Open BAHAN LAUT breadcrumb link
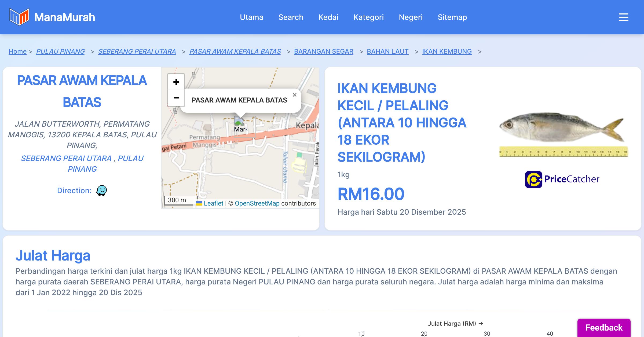The height and width of the screenshot is (337, 644). tap(387, 51)
